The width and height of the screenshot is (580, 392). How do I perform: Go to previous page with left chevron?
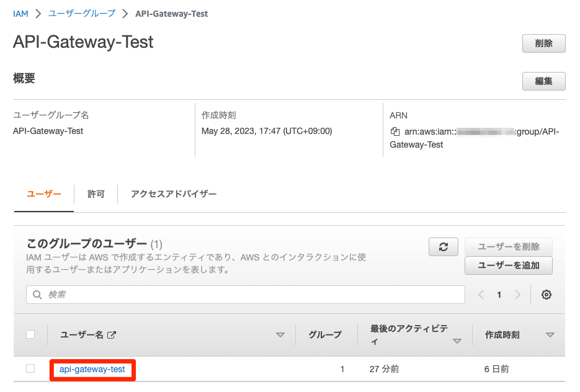481,295
